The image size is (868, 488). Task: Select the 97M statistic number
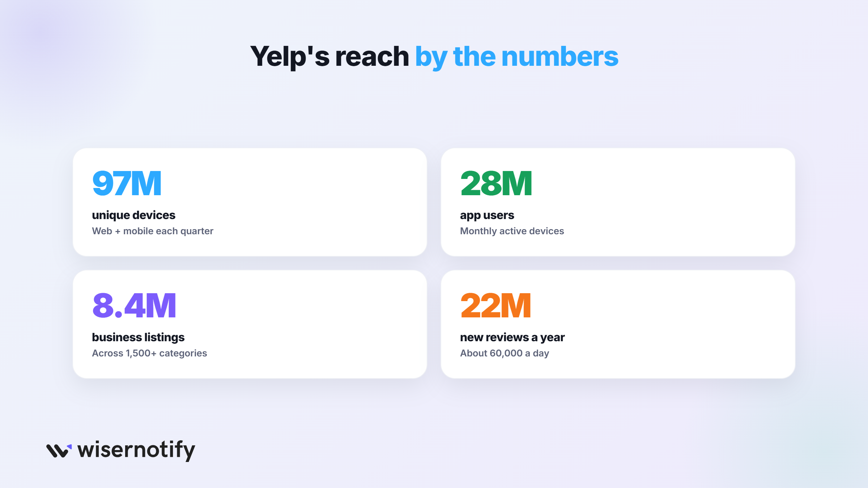127,183
